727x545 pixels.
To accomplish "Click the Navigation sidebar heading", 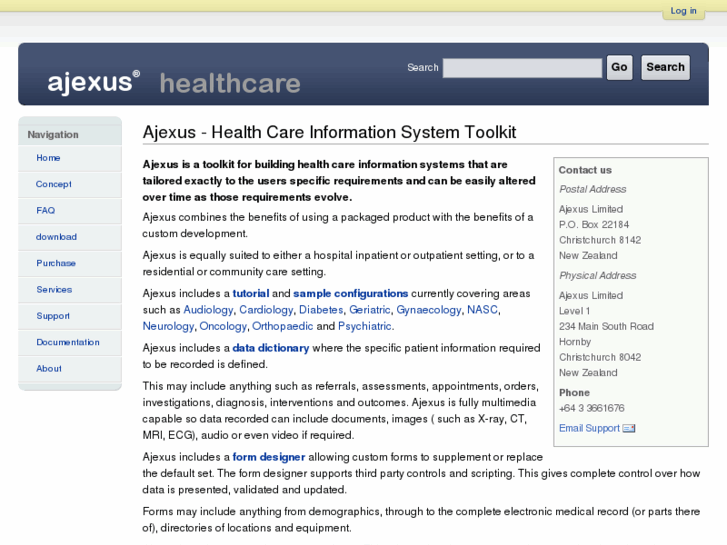I will pos(53,135).
